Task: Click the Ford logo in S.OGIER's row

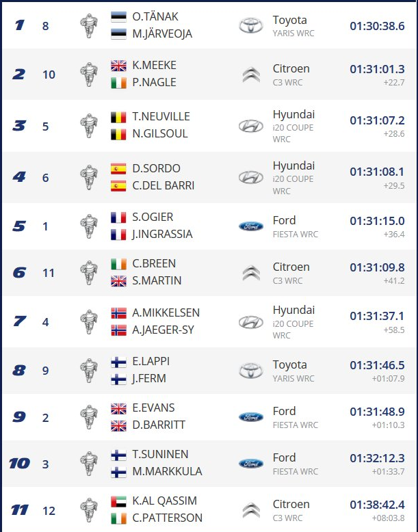Action: (x=250, y=226)
